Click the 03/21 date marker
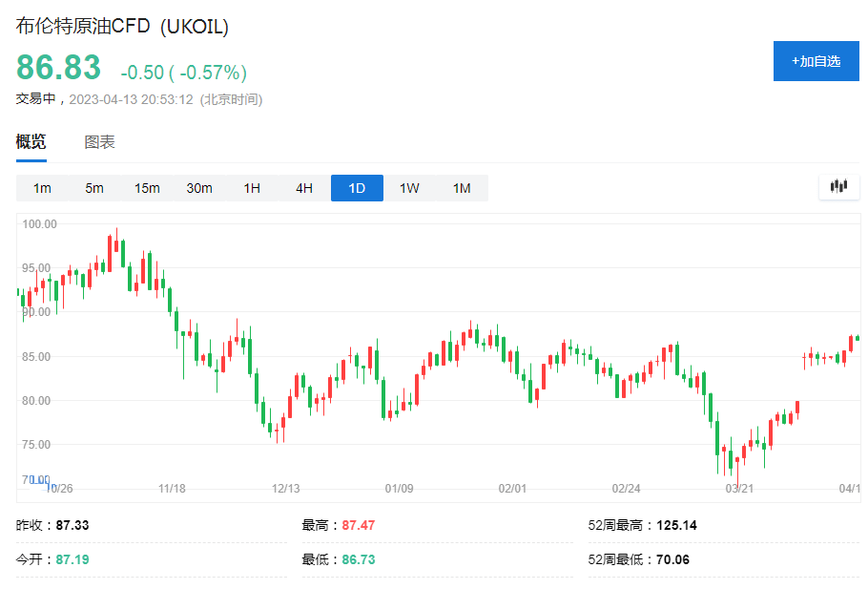The height and width of the screenshot is (589, 868). point(739,489)
